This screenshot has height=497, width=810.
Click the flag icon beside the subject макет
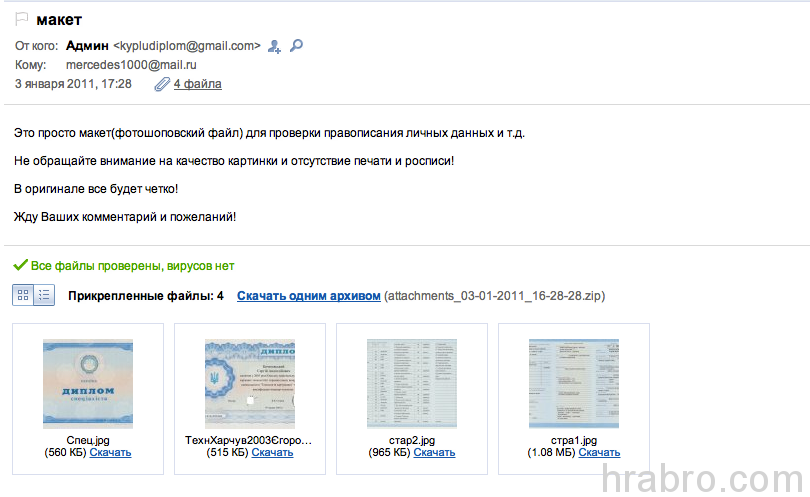(22, 19)
